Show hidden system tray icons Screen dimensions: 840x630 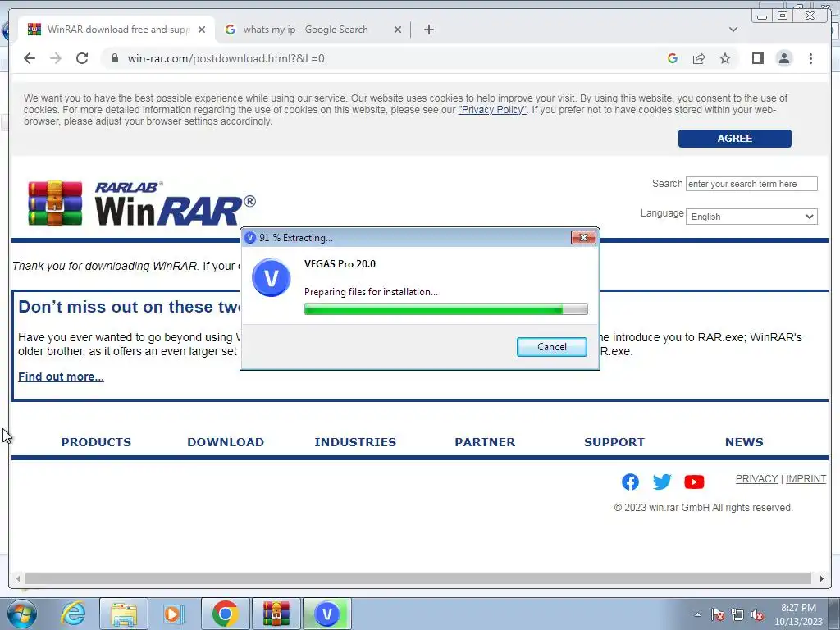click(x=697, y=614)
